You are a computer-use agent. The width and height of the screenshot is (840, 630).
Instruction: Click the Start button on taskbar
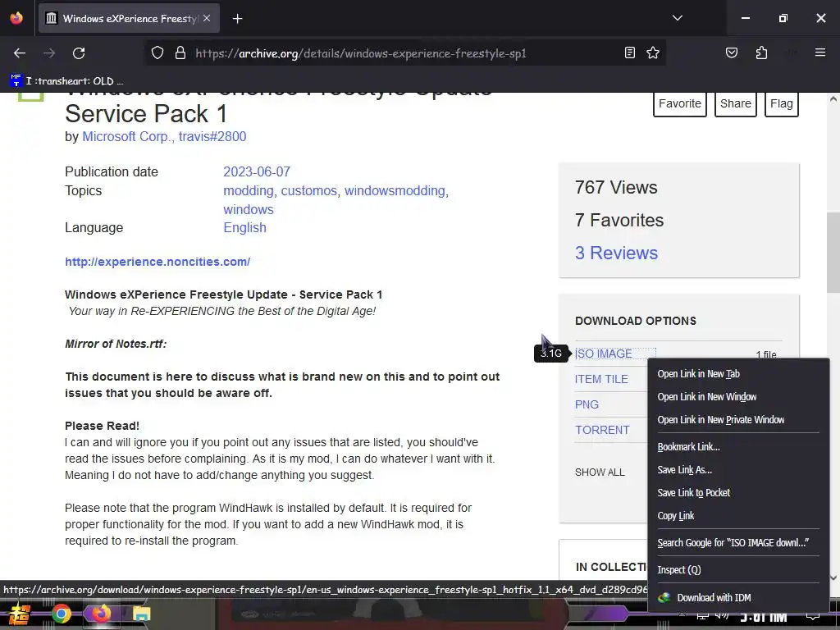point(20,614)
